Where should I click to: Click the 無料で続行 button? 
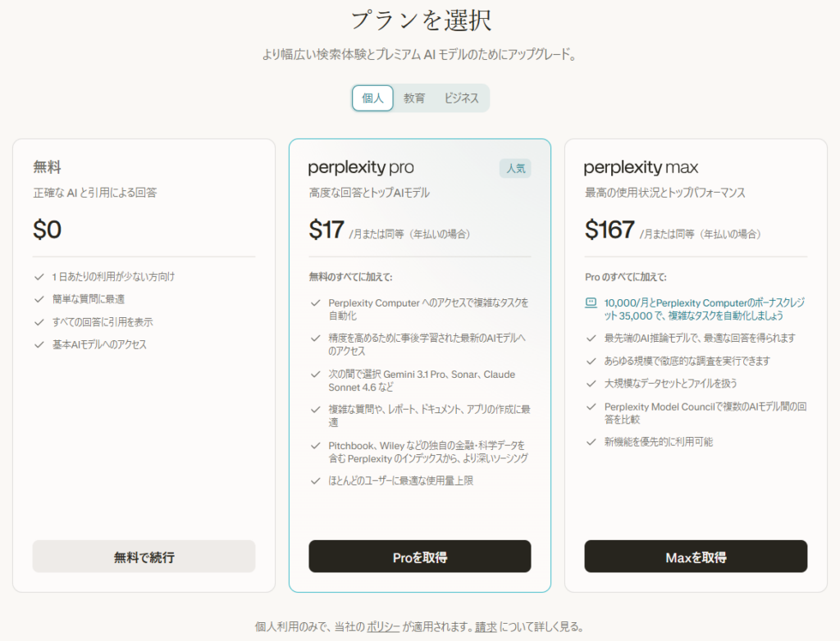(x=144, y=557)
